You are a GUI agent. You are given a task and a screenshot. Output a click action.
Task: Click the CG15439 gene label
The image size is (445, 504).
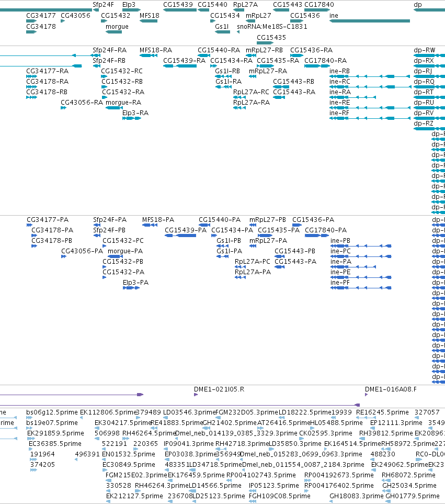pos(178,5)
